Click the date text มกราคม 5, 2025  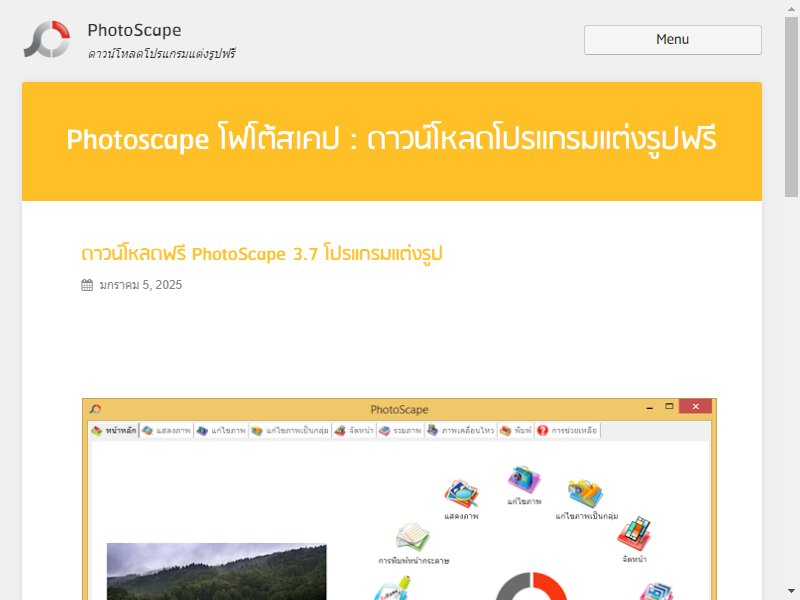point(140,285)
